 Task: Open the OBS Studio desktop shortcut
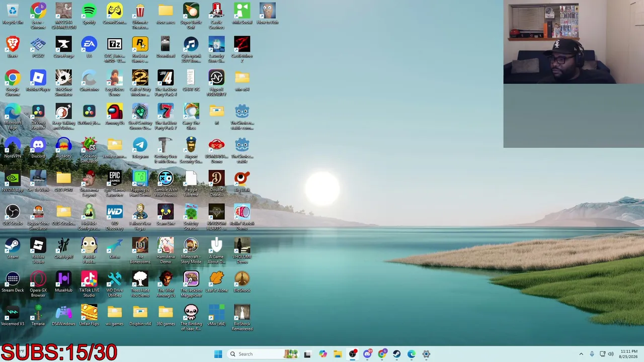[13, 215]
